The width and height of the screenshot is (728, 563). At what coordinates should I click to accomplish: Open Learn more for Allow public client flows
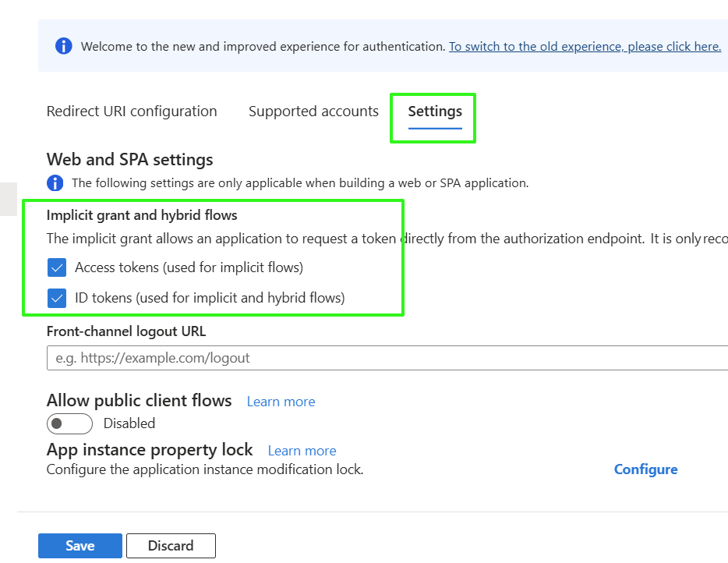pyautogui.click(x=281, y=402)
